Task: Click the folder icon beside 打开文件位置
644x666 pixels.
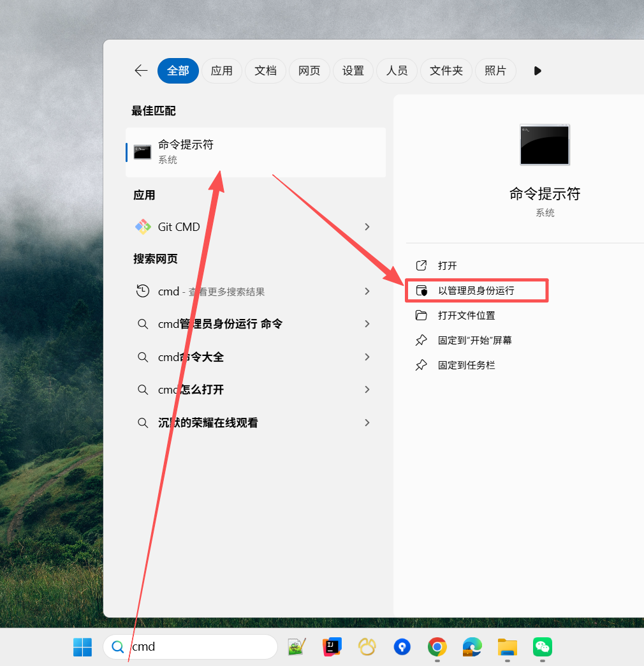Action: (x=421, y=315)
